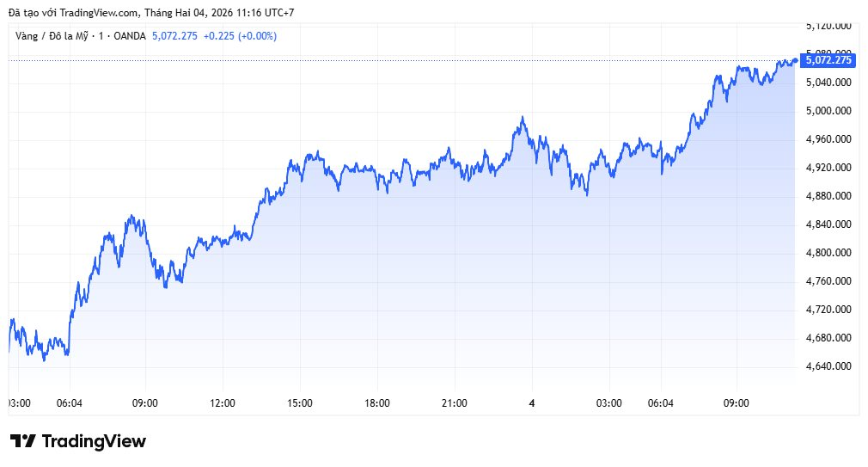This screenshot has width=868, height=467.
Task: Click the 4,920.000 price axis label
Action: [828, 168]
